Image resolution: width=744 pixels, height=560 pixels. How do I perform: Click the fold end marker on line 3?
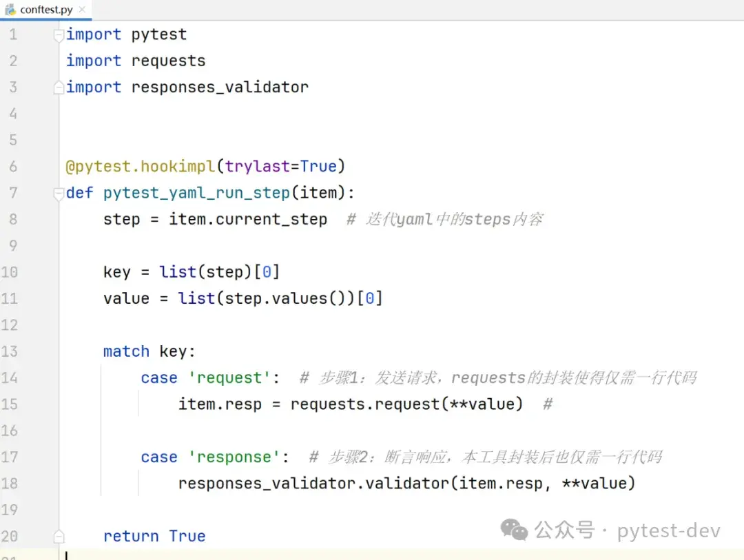59,87
